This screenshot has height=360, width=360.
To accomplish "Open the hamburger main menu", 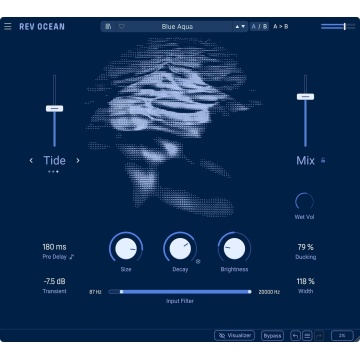I will click(8, 26).
